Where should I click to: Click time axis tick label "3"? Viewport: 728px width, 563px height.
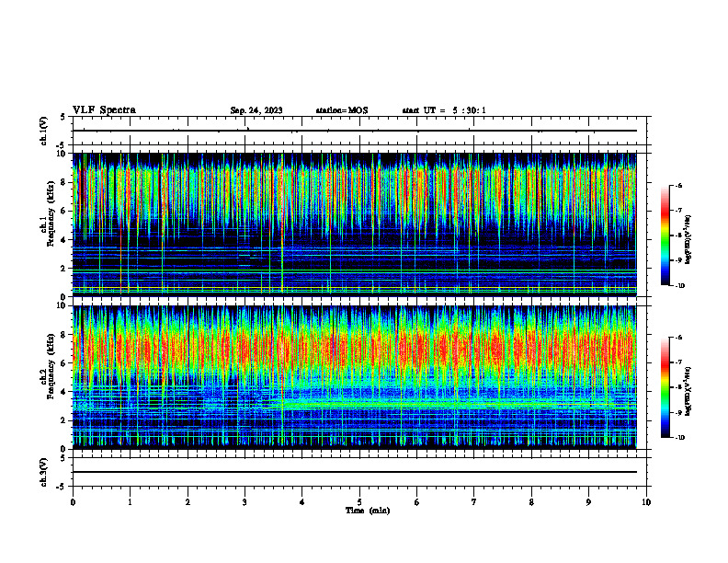click(x=245, y=502)
